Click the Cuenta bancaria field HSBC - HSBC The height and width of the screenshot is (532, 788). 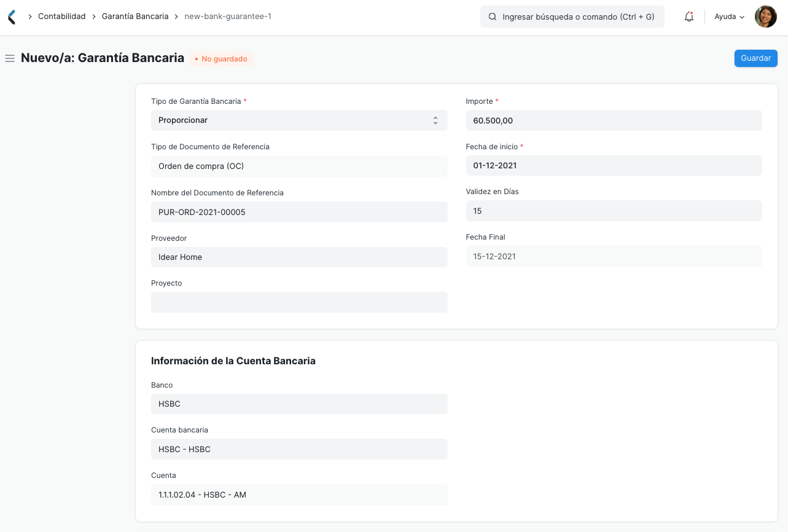tap(299, 449)
